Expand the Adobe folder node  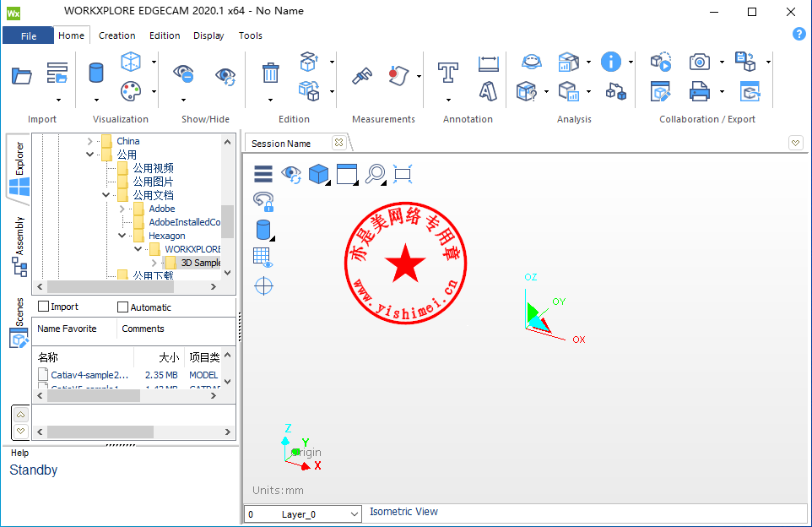coord(122,209)
